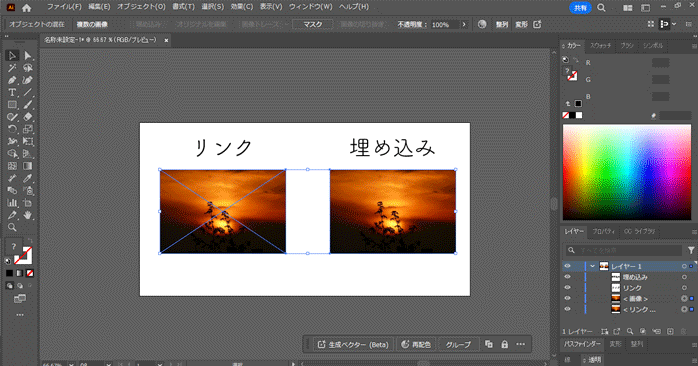Pick a color from the spectrum ramp
Image resolution: width=698 pixels, height=366 pixels.
click(x=627, y=172)
